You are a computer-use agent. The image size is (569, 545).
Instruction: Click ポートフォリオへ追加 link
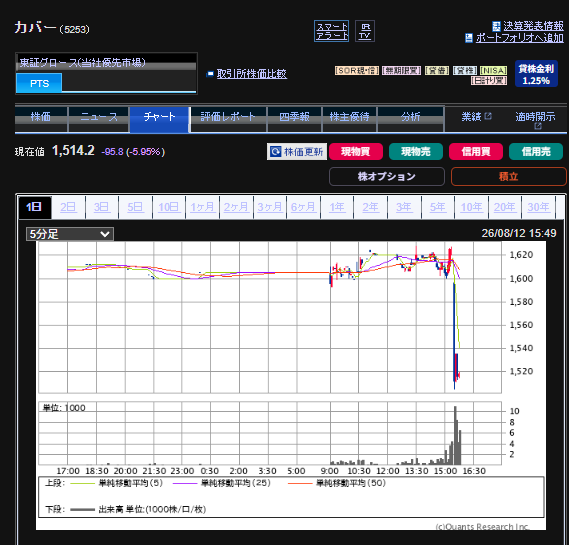click(519, 38)
